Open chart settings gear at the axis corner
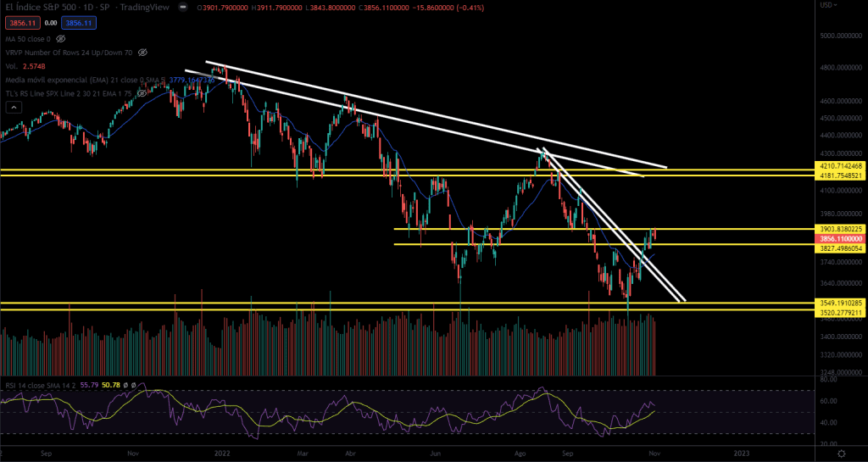This screenshot has height=462, width=868. (842, 454)
